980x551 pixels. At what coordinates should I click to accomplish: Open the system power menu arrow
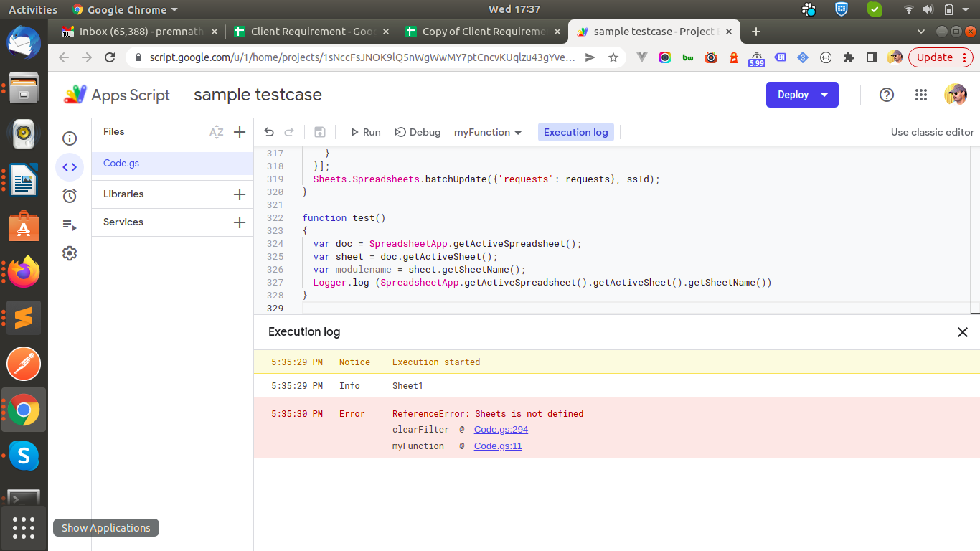966,9
